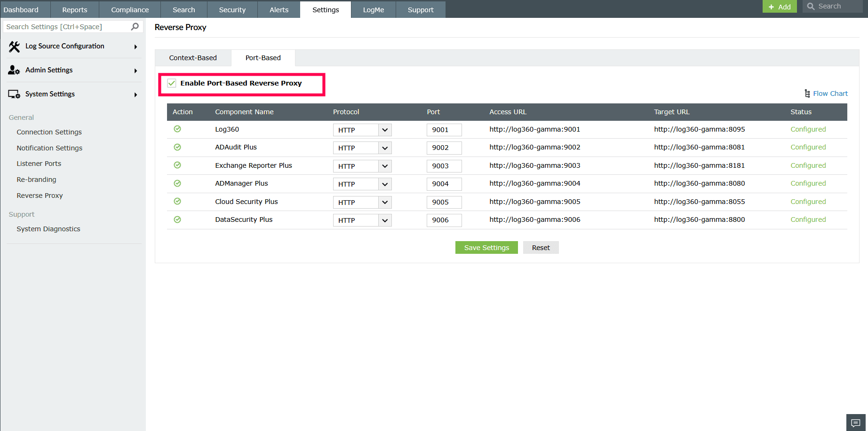Click the Admin Settings user-gear icon
The image size is (868, 431).
14,70
